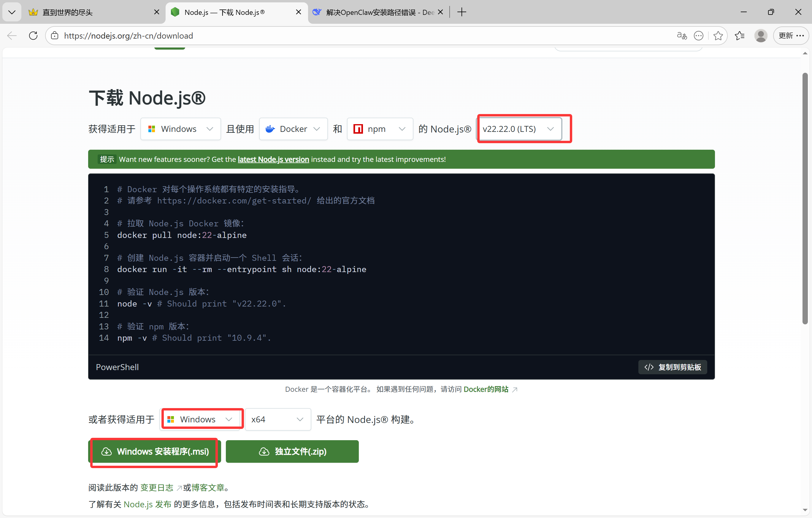Click the page vertical scrollbar thumb
The width and height of the screenshot is (812, 518).
pyautogui.click(x=805, y=199)
